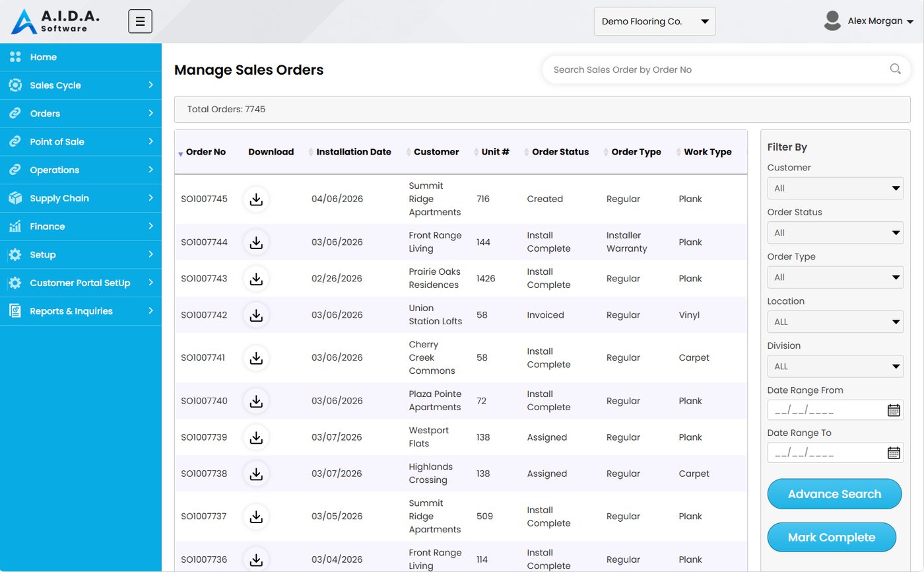This screenshot has height=572, width=924.
Task: Open Supply Chain menu item
Action: (81, 198)
